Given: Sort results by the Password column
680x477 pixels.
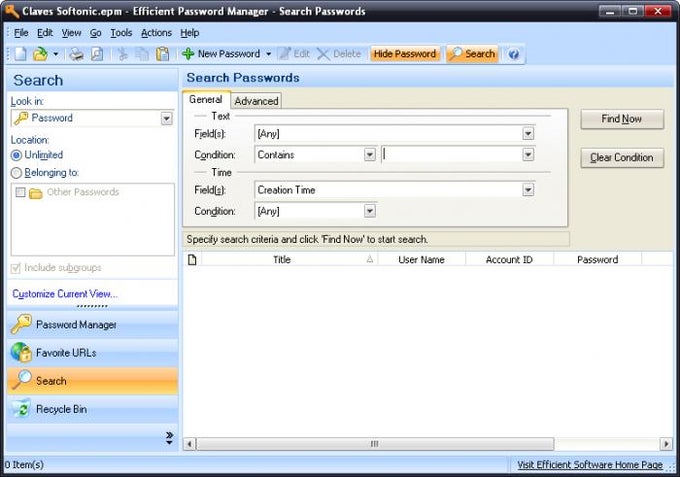Looking at the screenshot, I should point(598,260).
